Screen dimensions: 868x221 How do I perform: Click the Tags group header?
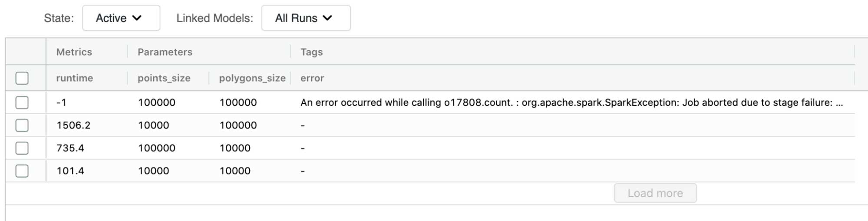click(x=312, y=52)
